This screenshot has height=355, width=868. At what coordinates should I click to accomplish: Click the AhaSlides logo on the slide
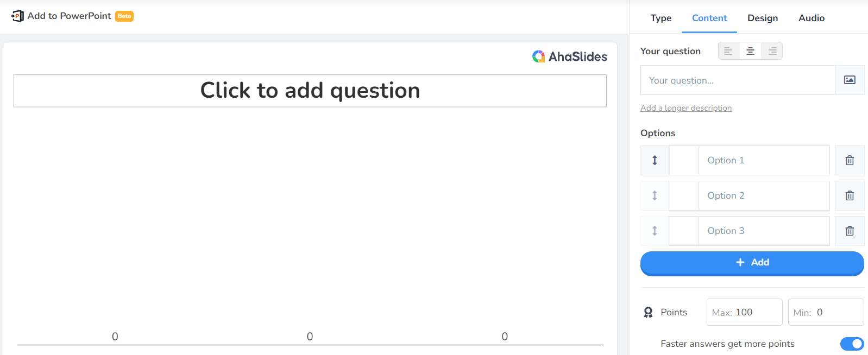click(x=569, y=56)
